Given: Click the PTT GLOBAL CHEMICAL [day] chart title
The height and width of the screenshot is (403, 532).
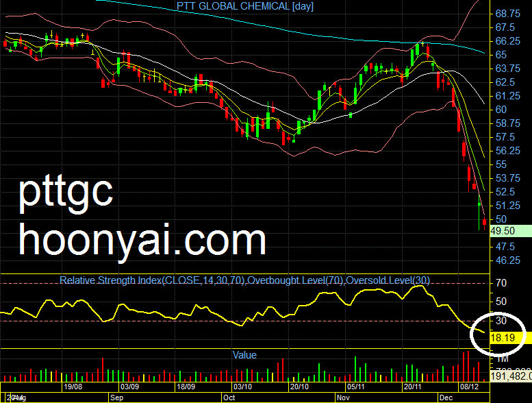Looking at the screenshot, I should [245, 6].
